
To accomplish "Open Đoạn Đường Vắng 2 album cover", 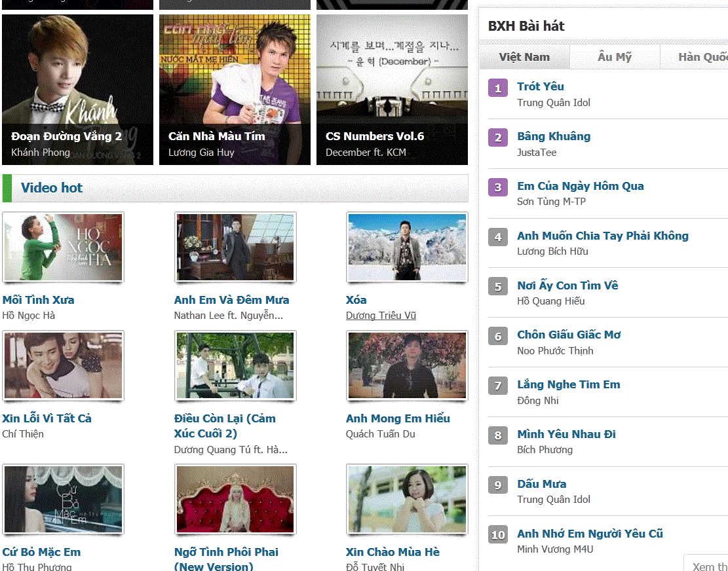I will (77, 90).
